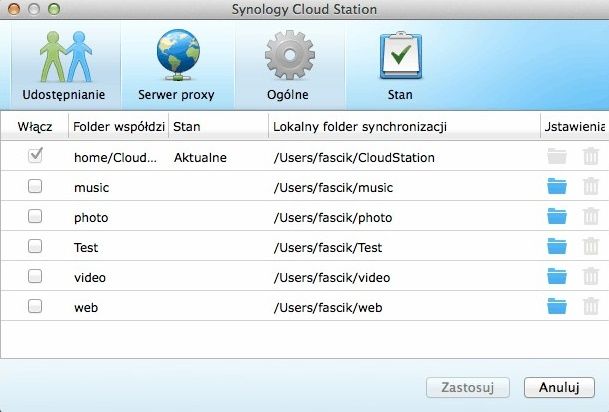
Task: Select the Test folder name
Action: [x=86, y=248]
